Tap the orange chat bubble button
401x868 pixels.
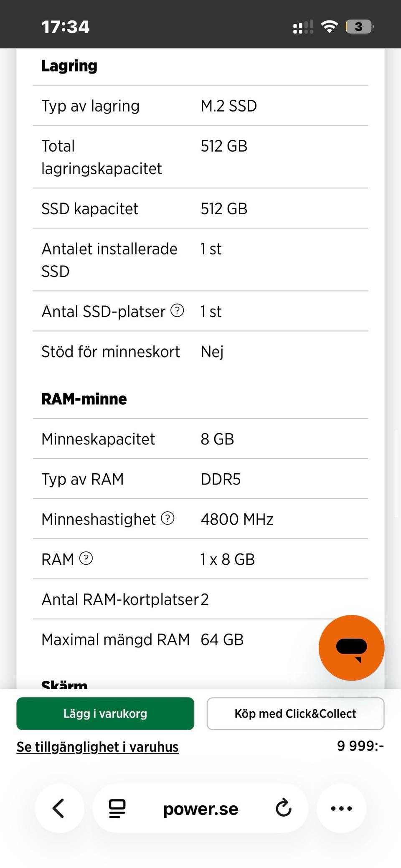point(351,647)
